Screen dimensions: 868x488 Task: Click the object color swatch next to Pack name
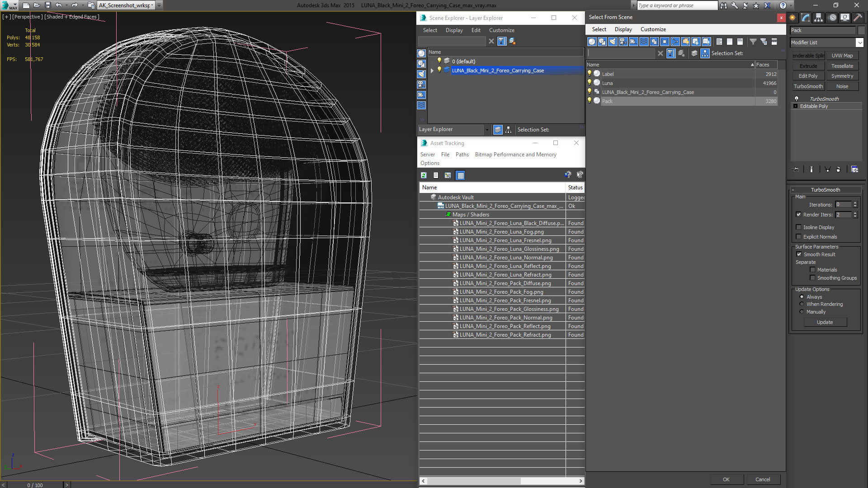click(861, 30)
